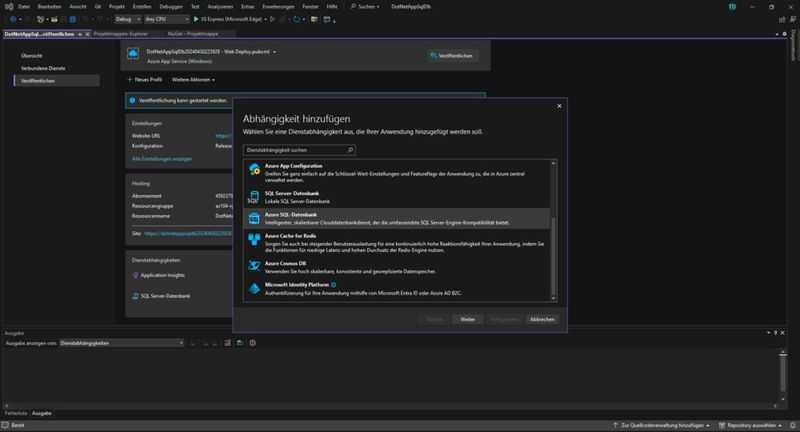Click the Azure cloud publish profile icon
Image resolution: width=800 pixels, height=432 pixels.
click(x=133, y=54)
